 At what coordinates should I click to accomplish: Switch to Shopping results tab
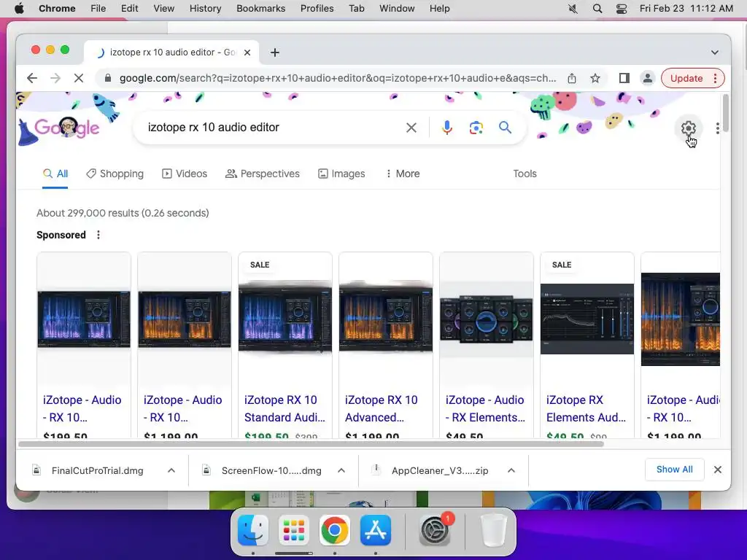coord(115,174)
